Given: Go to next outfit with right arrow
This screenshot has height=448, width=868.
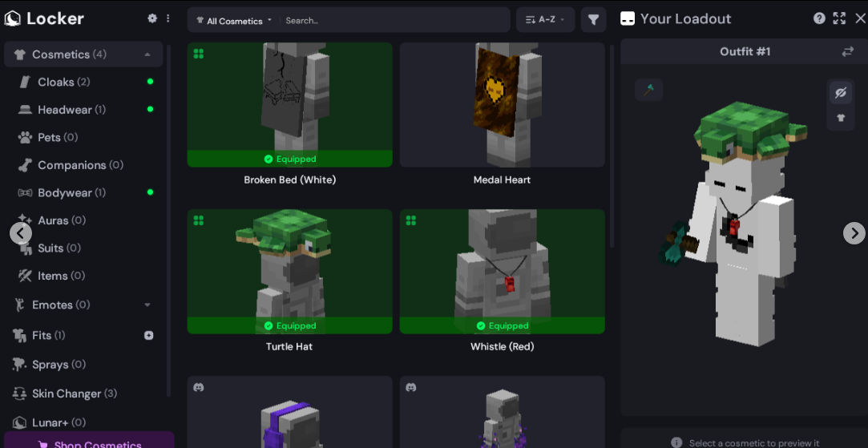Looking at the screenshot, I should (x=854, y=232).
